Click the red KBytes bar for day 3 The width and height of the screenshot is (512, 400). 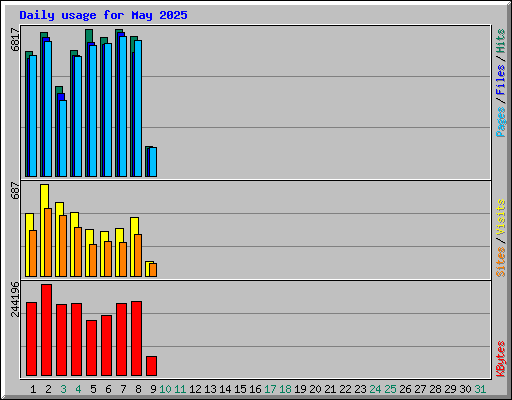(61, 340)
